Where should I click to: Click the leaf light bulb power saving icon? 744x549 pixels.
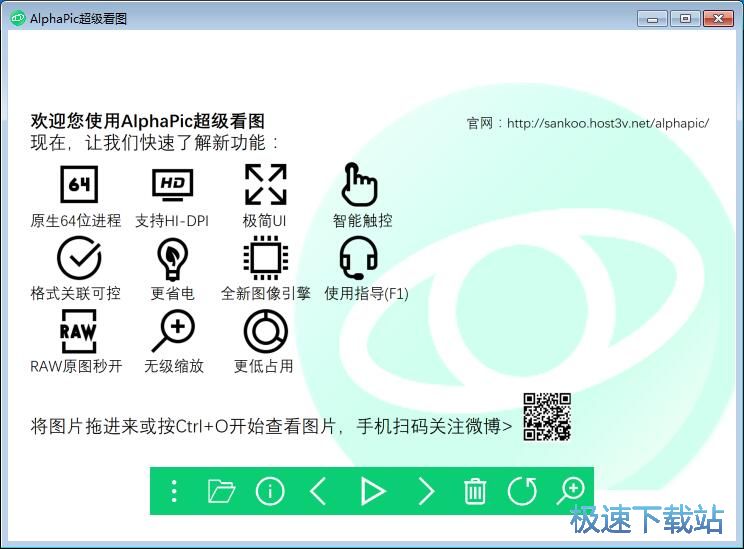coord(172,259)
